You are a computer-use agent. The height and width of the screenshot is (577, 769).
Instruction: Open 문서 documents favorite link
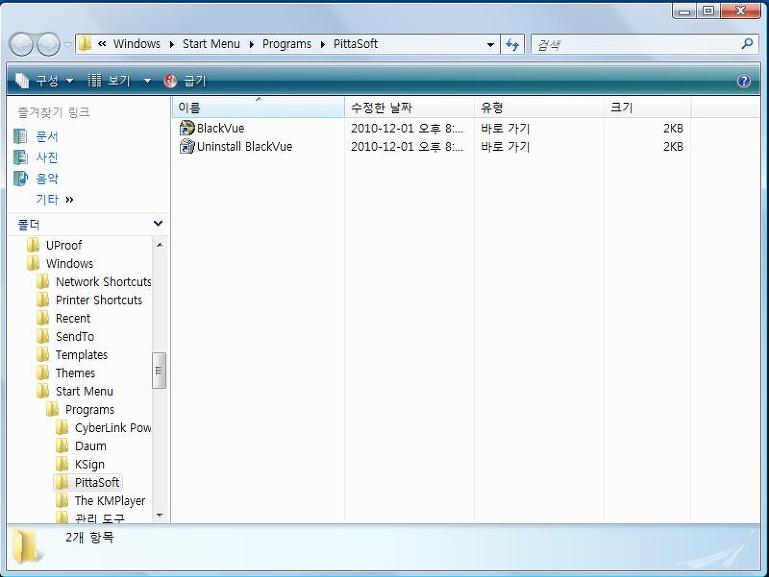[47, 136]
